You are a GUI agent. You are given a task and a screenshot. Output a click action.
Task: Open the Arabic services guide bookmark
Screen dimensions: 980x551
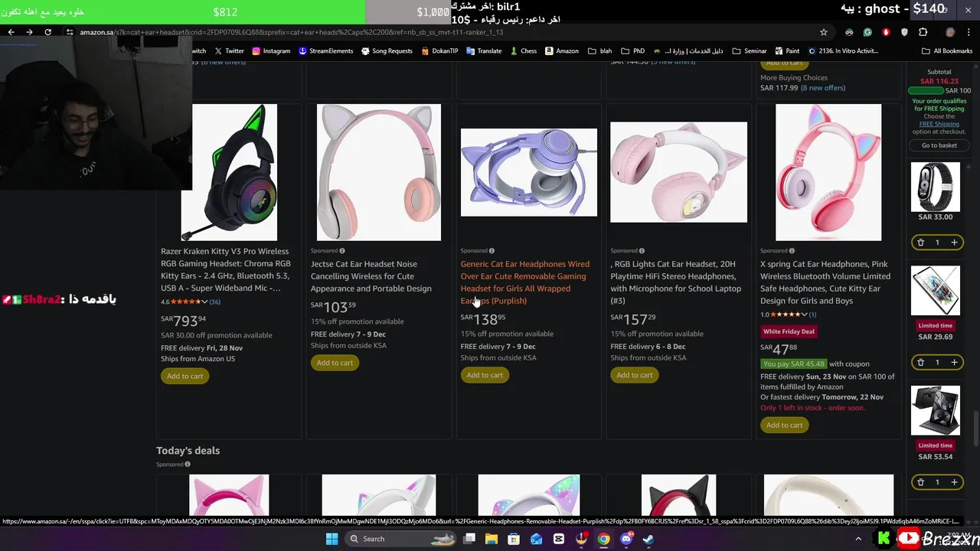click(x=688, y=51)
